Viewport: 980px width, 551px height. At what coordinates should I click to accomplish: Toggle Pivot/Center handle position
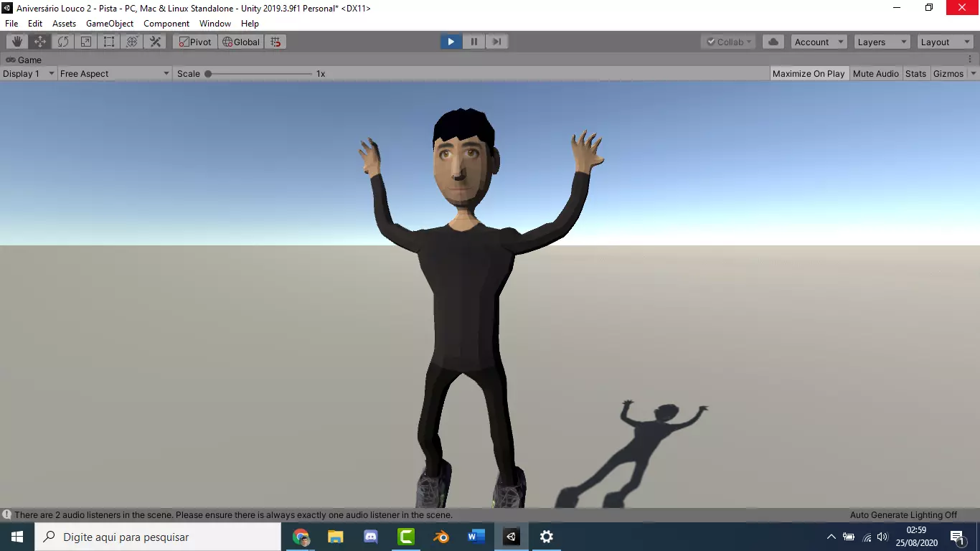(x=195, y=42)
